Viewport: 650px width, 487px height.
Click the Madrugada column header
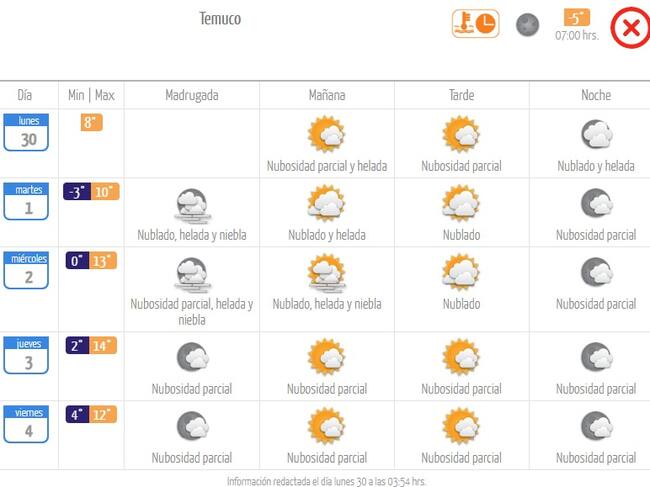tap(192, 95)
